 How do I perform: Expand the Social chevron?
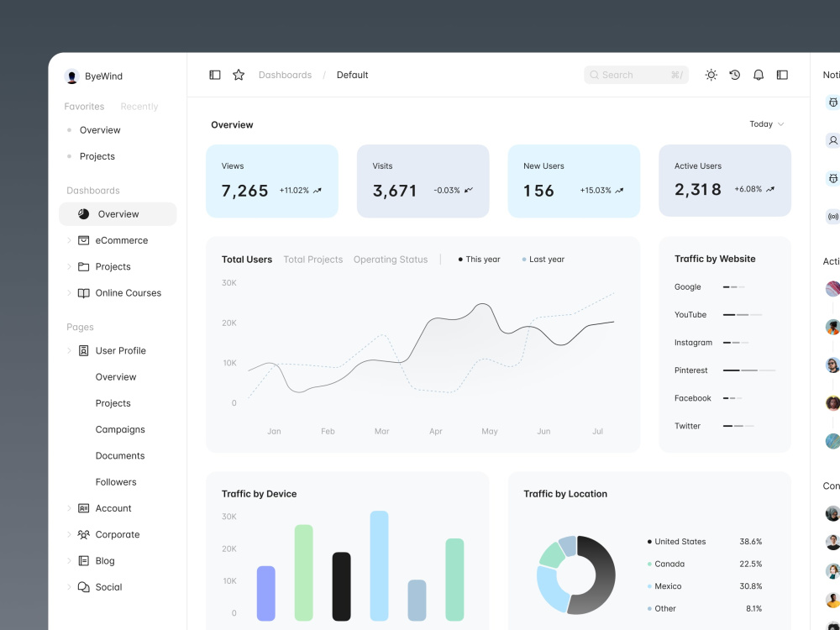pos(69,587)
